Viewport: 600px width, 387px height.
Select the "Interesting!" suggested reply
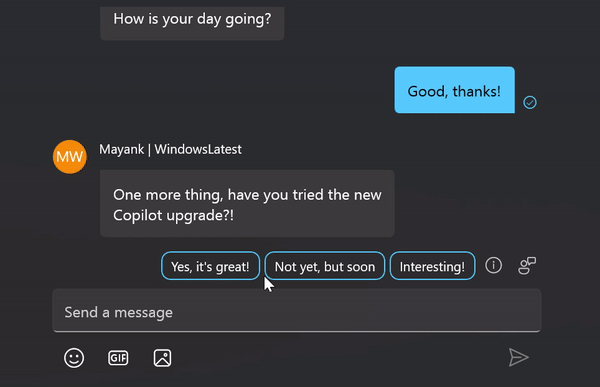click(432, 266)
